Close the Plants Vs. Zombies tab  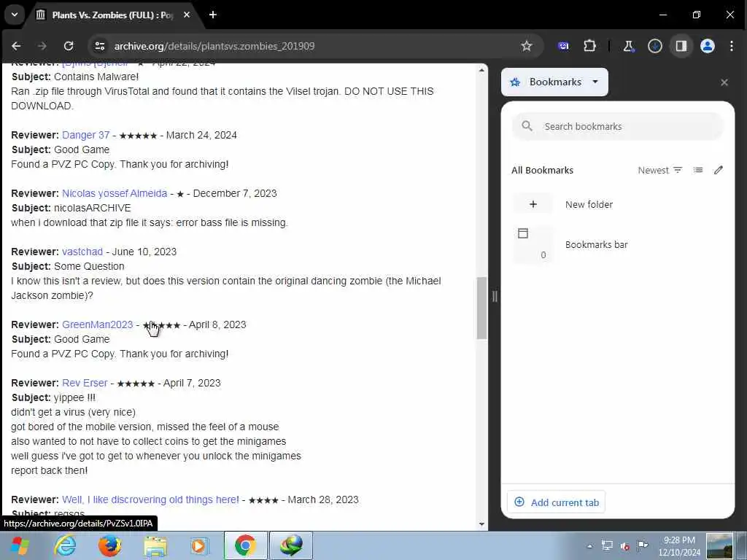pyautogui.click(x=187, y=15)
